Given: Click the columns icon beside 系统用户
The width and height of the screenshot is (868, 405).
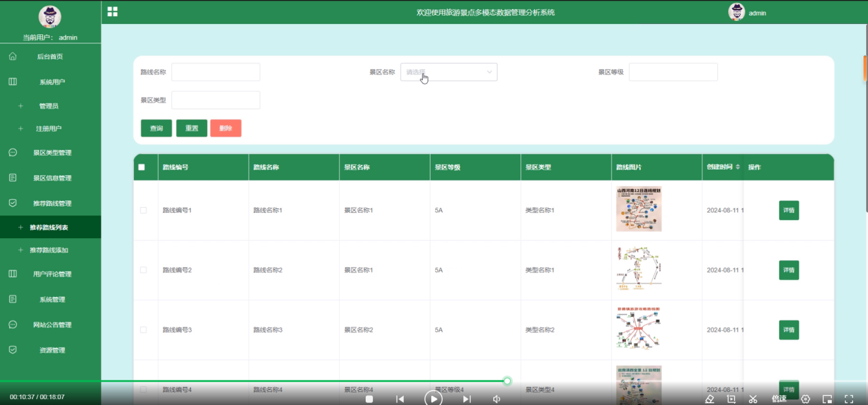Looking at the screenshot, I should 12,82.
